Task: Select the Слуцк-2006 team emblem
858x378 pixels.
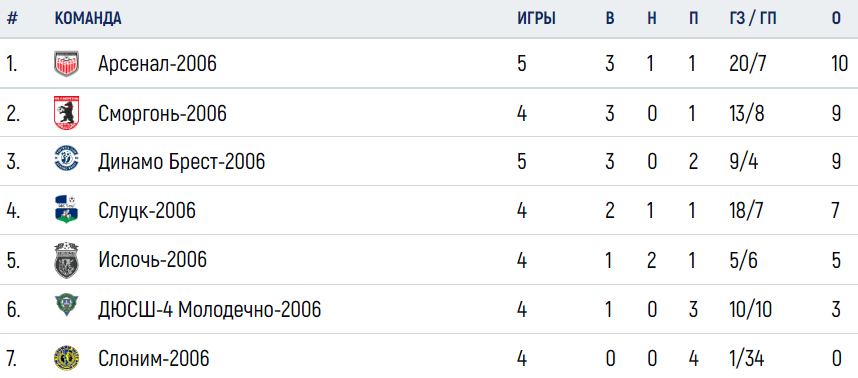Action: click(67, 210)
